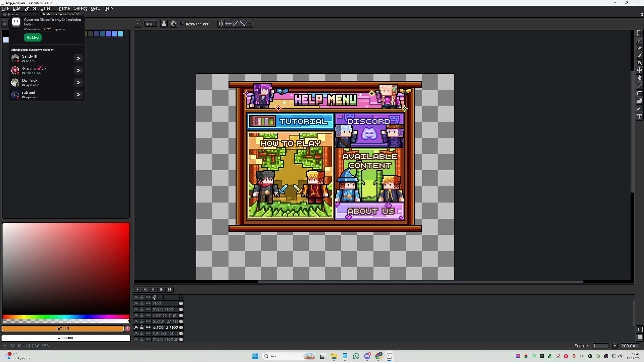The width and height of the screenshot is (644, 362).
Task: Open the View menu
Action: coord(95,8)
